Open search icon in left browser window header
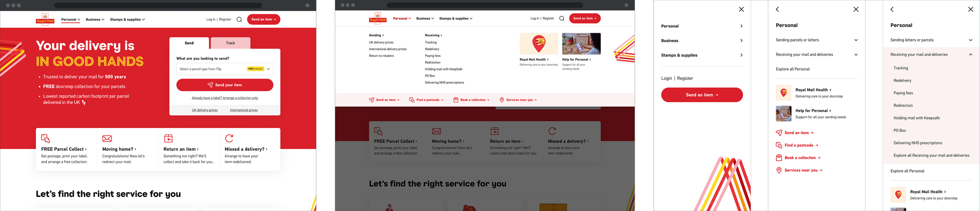 coord(239,19)
